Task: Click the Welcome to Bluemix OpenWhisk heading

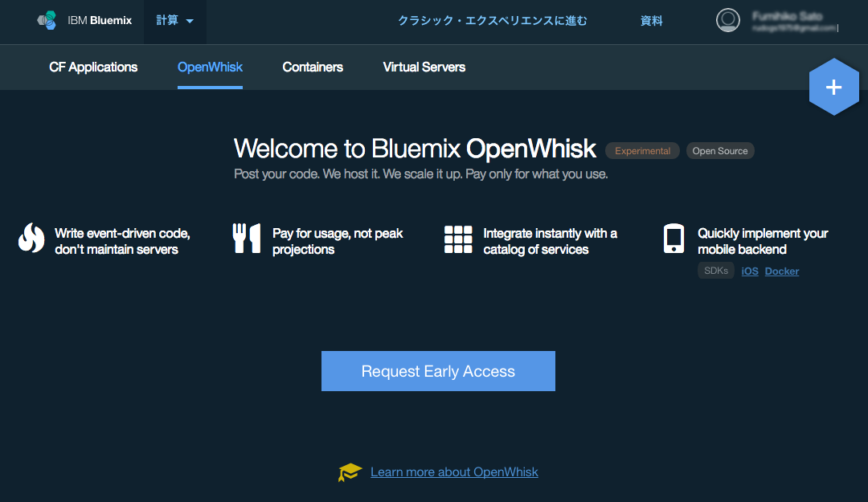Action: pos(416,149)
